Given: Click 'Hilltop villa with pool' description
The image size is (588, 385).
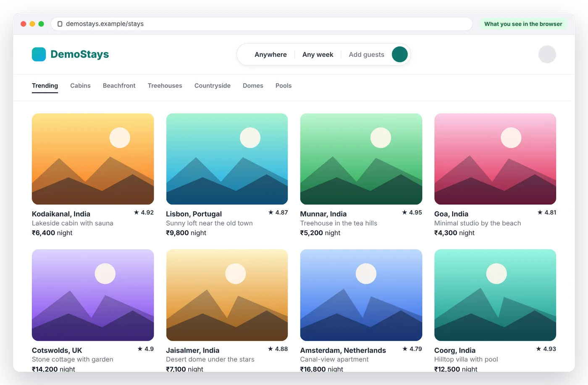Looking at the screenshot, I should pos(466,359).
